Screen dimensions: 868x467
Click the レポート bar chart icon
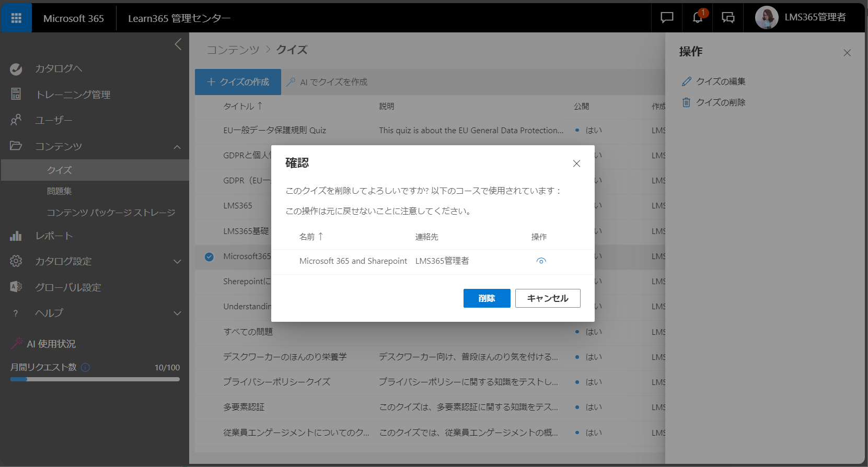pyautogui.click(x=16, y=236)
